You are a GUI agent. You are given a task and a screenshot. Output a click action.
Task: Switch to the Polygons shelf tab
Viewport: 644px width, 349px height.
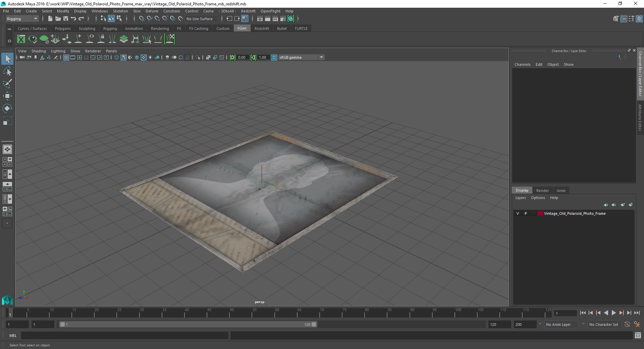pyautogui.click(x=63, y=29)
